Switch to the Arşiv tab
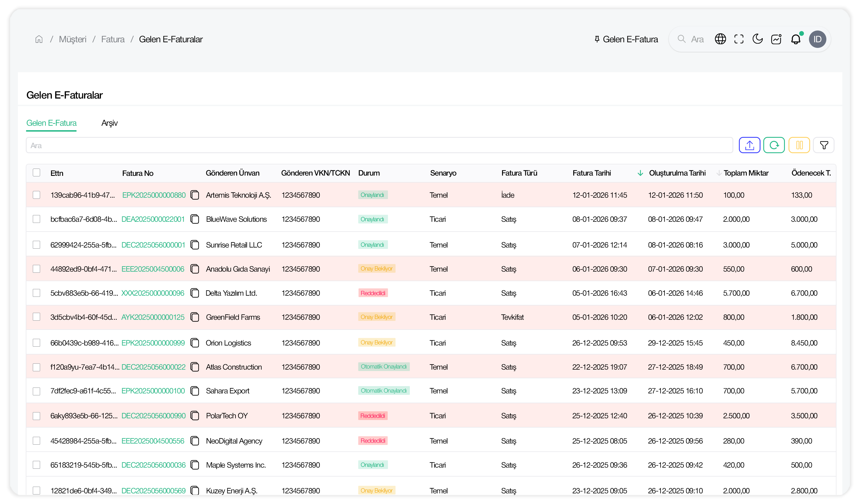The width and height of the screenshot is (860, 504). point(109,123)
